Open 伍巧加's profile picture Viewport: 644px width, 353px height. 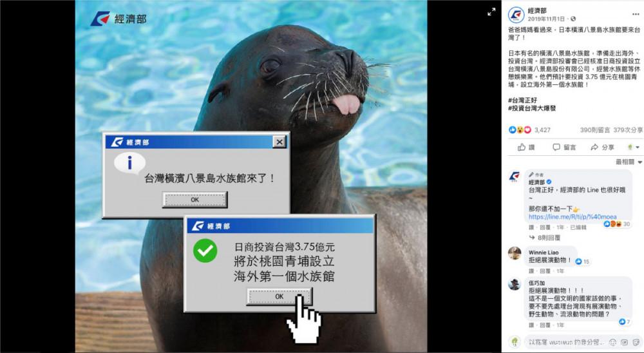(515, 284)
